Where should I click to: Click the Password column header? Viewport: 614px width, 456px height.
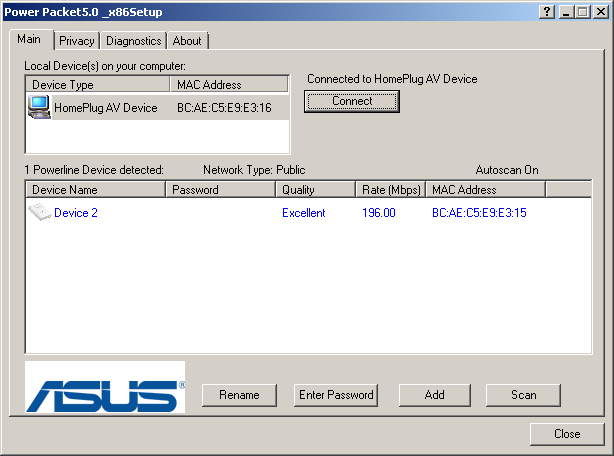pos(220,190)
